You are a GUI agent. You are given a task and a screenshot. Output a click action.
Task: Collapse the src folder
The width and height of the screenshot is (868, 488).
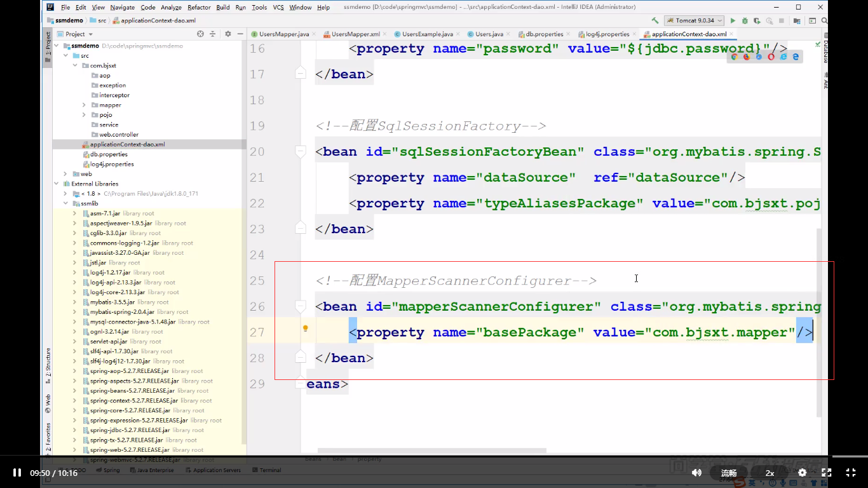[65, 56]
